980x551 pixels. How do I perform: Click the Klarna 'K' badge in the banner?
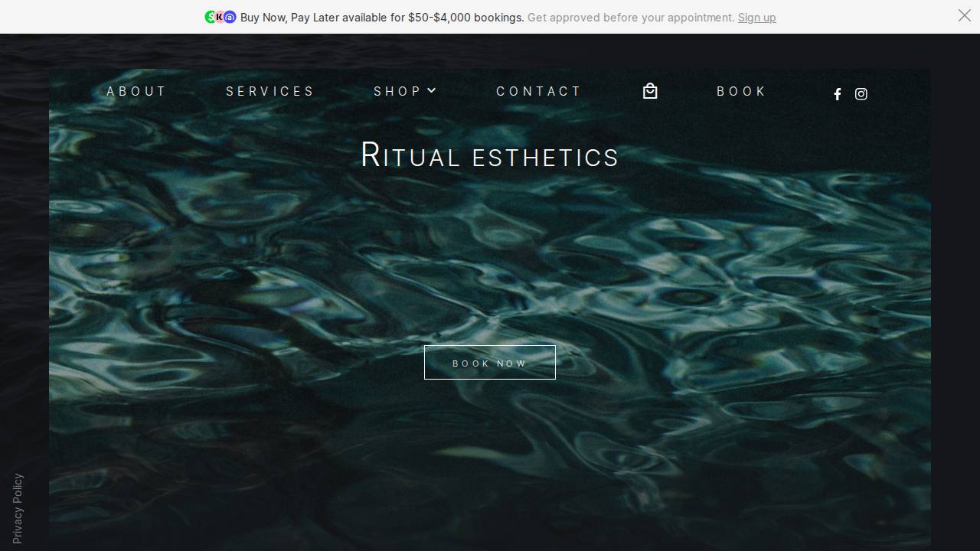pos(220,17)
